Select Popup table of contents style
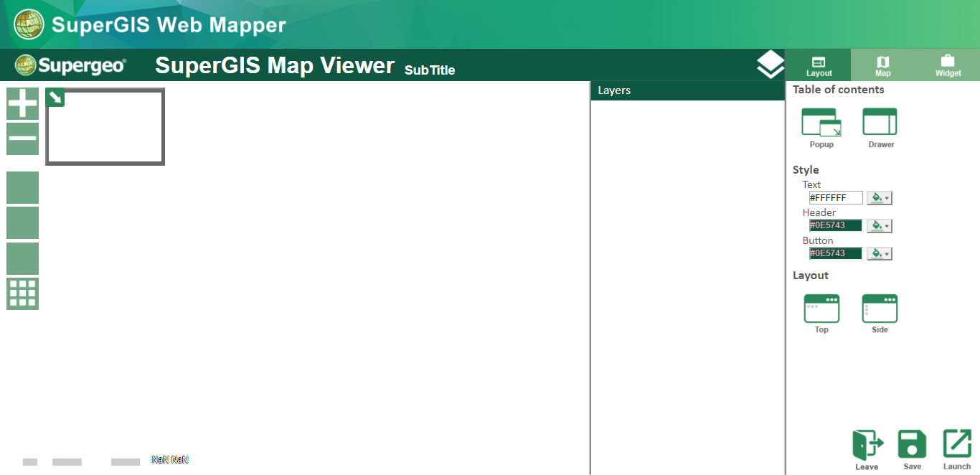 coord(821,128)
